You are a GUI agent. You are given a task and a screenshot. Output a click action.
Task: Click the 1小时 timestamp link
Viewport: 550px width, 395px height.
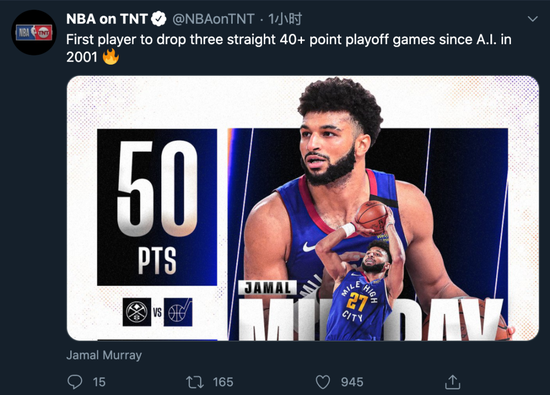coord(285,19)
